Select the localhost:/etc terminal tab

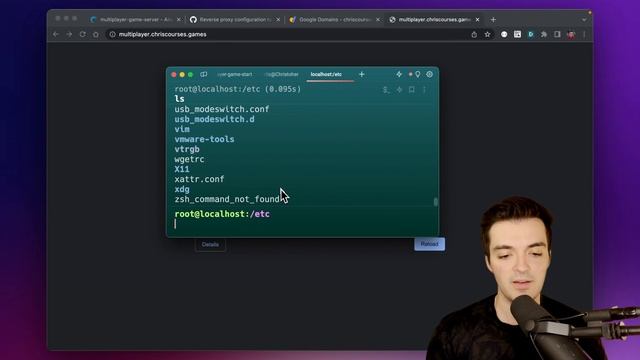point(326,74)
